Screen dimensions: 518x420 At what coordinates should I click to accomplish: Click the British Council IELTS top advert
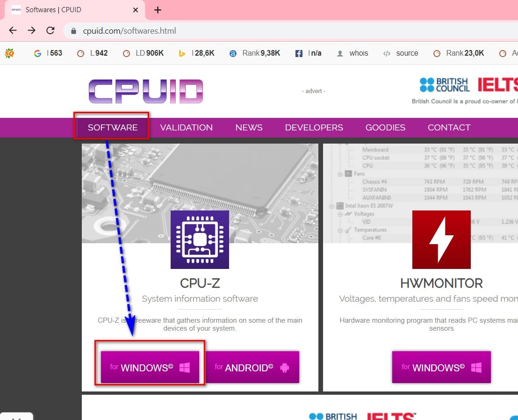(465, 91)
